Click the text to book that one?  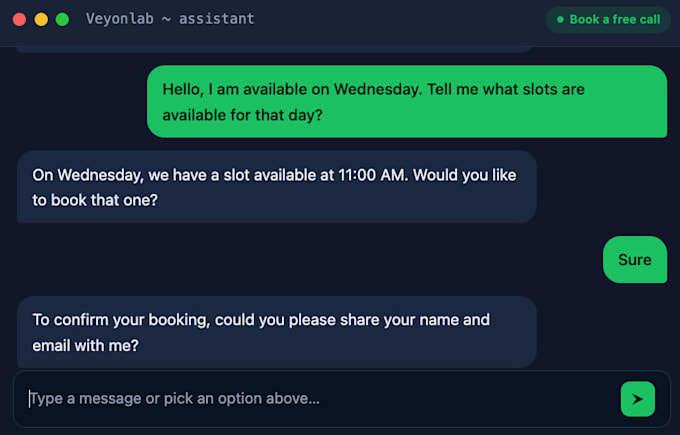pyautogui.click(x=95, y=200)
